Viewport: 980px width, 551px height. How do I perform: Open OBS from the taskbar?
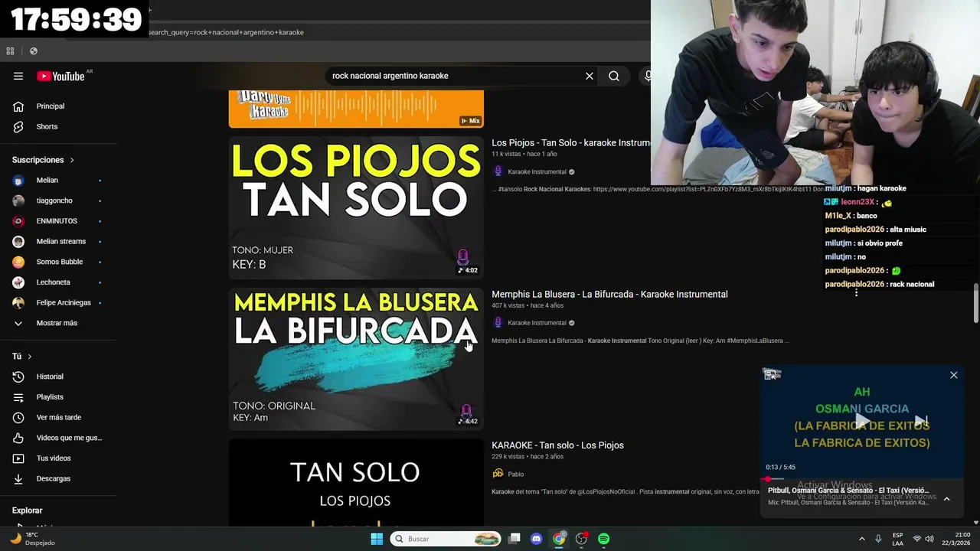tap(581, 539)
